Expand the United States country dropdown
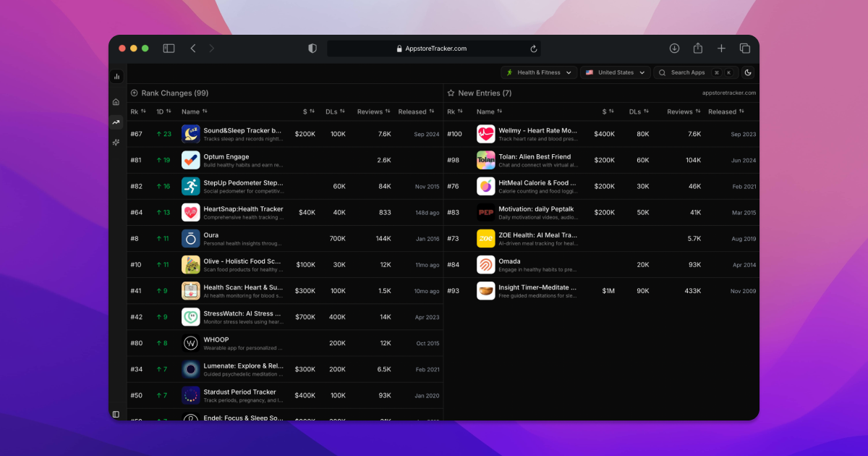Image resolution: width=868 pixels, height=456 pixels. point(614,72)
